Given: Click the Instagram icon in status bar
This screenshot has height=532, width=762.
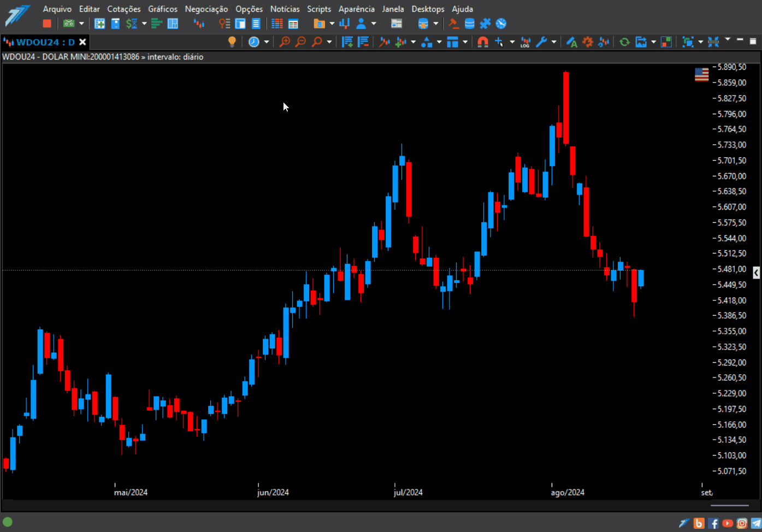Looking at the screenshot, I should 742,523.
